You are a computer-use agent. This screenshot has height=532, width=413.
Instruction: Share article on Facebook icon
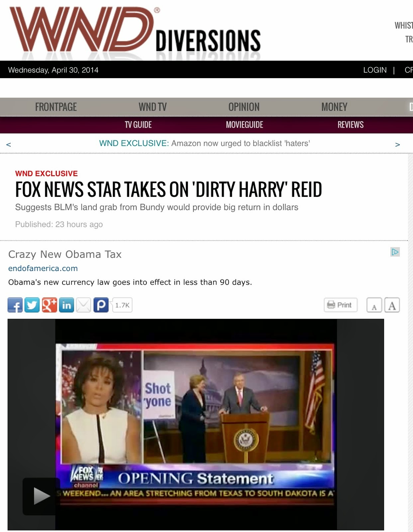point(15,305)
